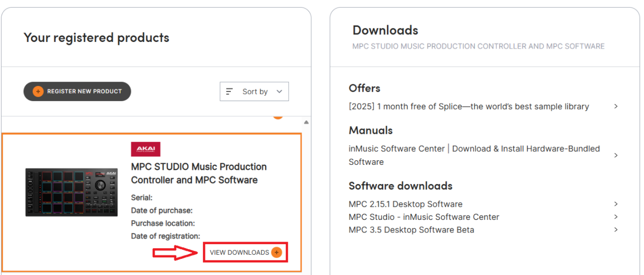This screenshot has width=644, height=275.
Task: Click the orange plus icon on Register New Product
Action: click(38, 91)
